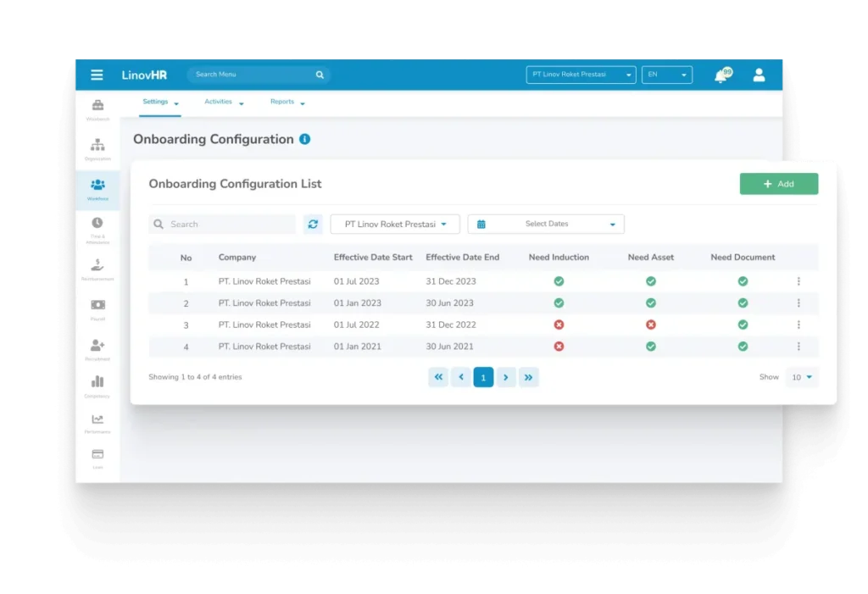Toggle Need Asset check in row 2

pos(650,303)
